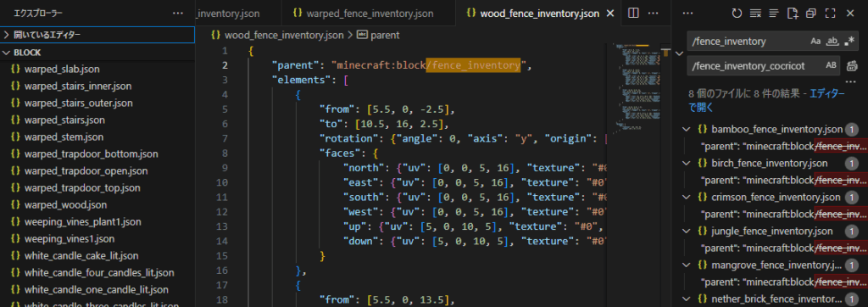Open warped_stairs.json file
Viewport: 868px width, 307px height.
pos(64,120)
